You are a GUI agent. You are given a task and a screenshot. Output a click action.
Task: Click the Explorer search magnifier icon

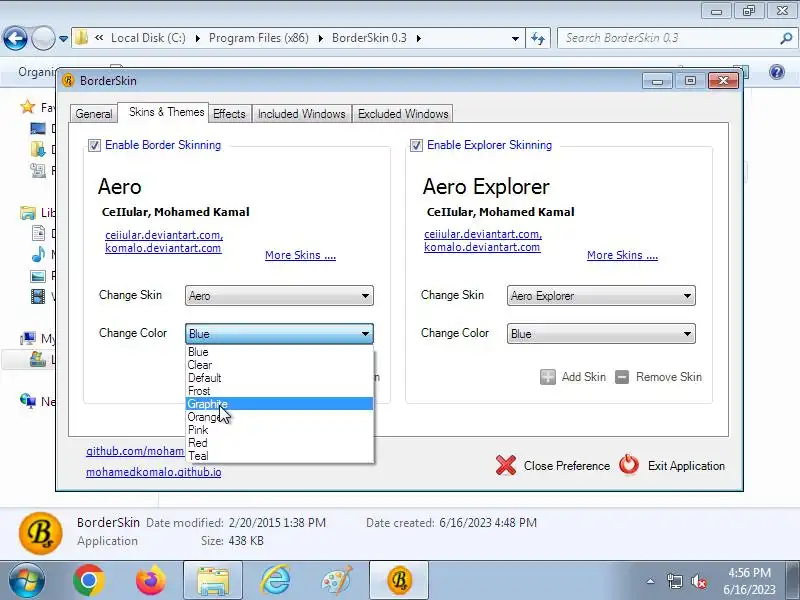(x=786, y=38)
